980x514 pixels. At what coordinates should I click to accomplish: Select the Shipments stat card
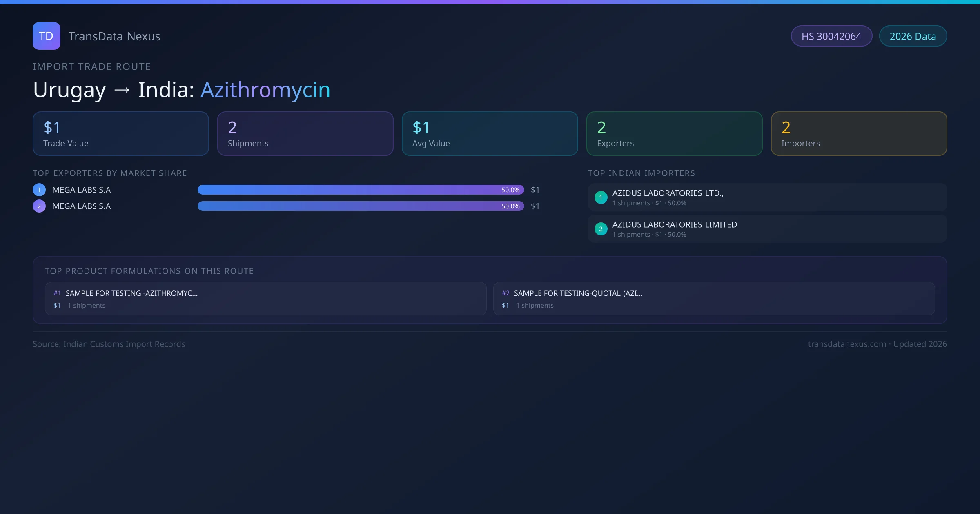pyautogui.click(x=305, y=133)
